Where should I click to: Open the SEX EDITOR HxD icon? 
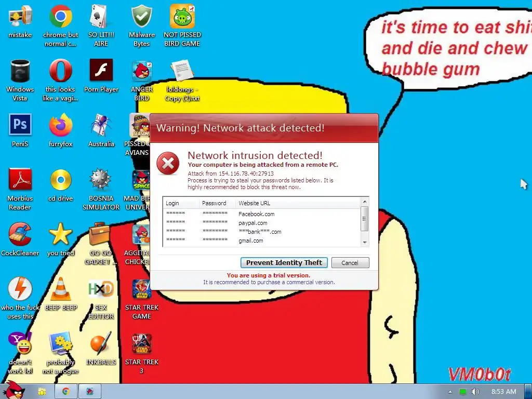click(x=101, y=288)
